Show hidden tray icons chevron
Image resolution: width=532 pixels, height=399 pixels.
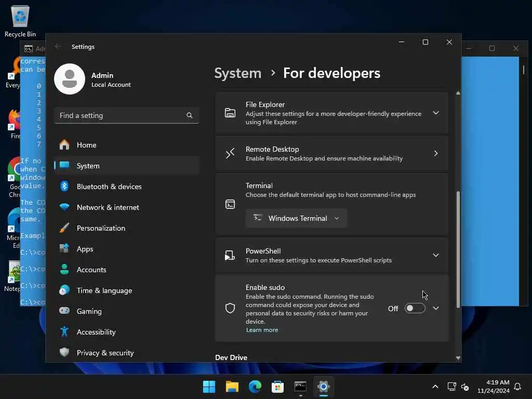pyautogui.click(x=435, y=387)
